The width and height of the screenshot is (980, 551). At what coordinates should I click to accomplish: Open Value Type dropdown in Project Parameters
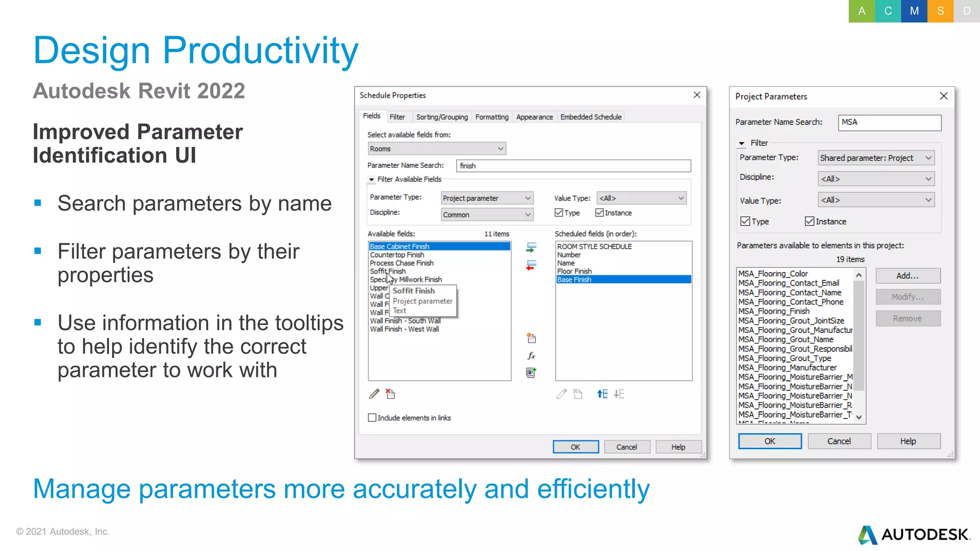pos(876,200)
